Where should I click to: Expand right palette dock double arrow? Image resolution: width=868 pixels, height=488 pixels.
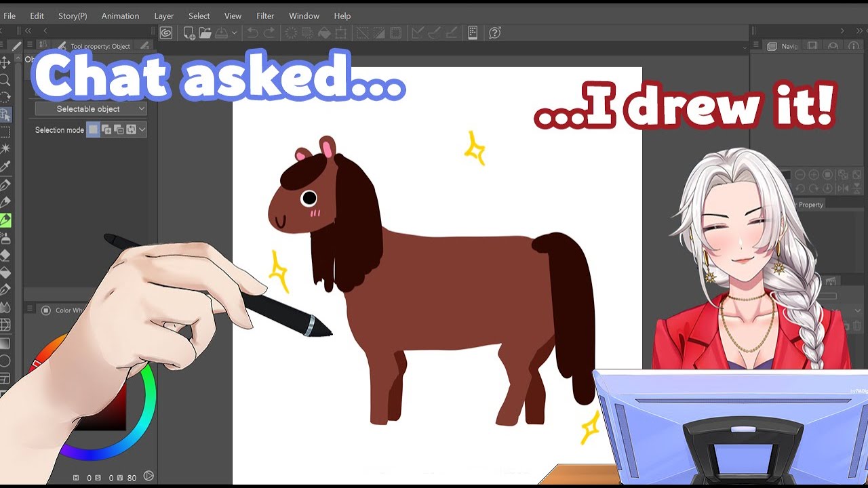pyautogui.click(x=859, y=31)
